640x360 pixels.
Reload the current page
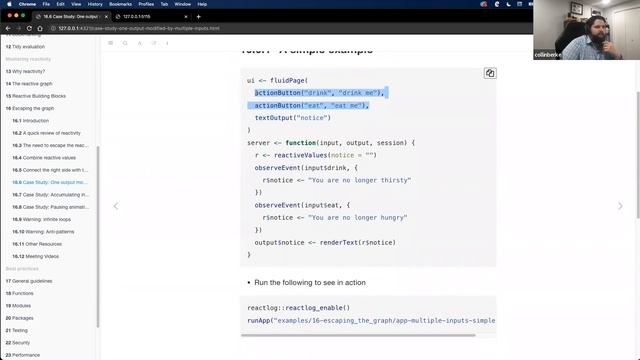tap(29, 28)
